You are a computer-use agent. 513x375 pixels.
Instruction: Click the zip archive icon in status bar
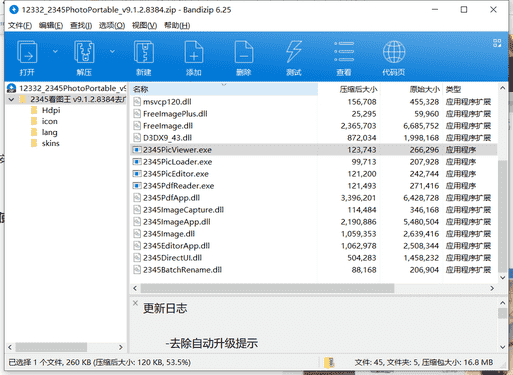[329, 363]
